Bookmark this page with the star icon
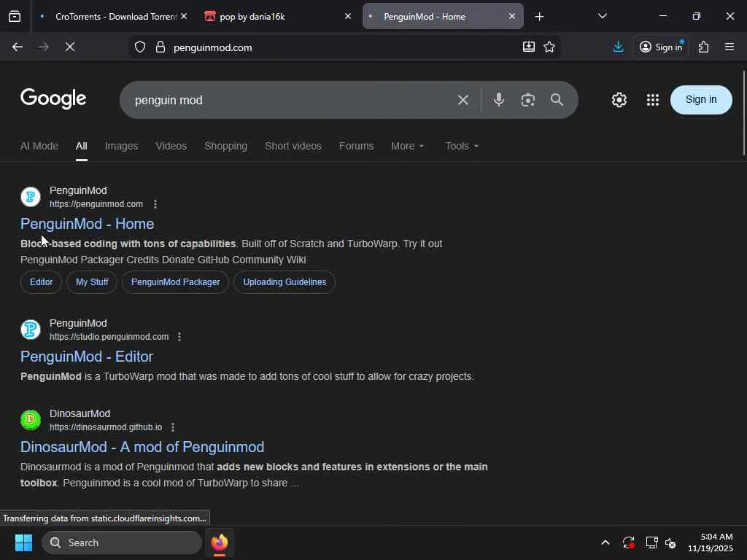The image size is (747, 560). pyautogui.click(x=549, y=47)
